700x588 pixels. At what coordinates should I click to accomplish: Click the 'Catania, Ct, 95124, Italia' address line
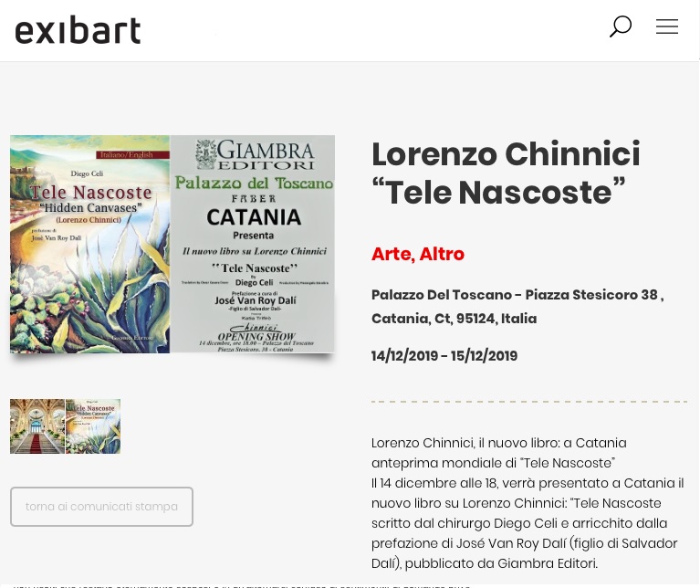[454, 319]
